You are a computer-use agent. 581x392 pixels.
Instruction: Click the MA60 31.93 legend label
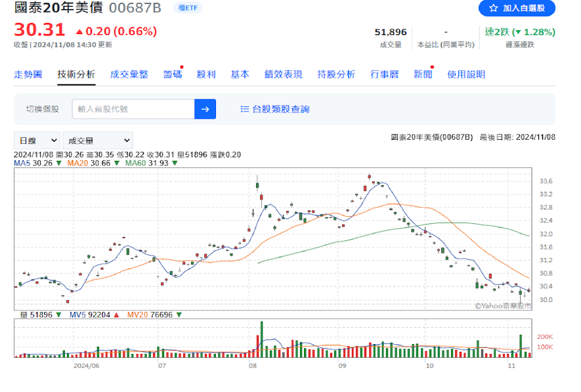point(147,163)
